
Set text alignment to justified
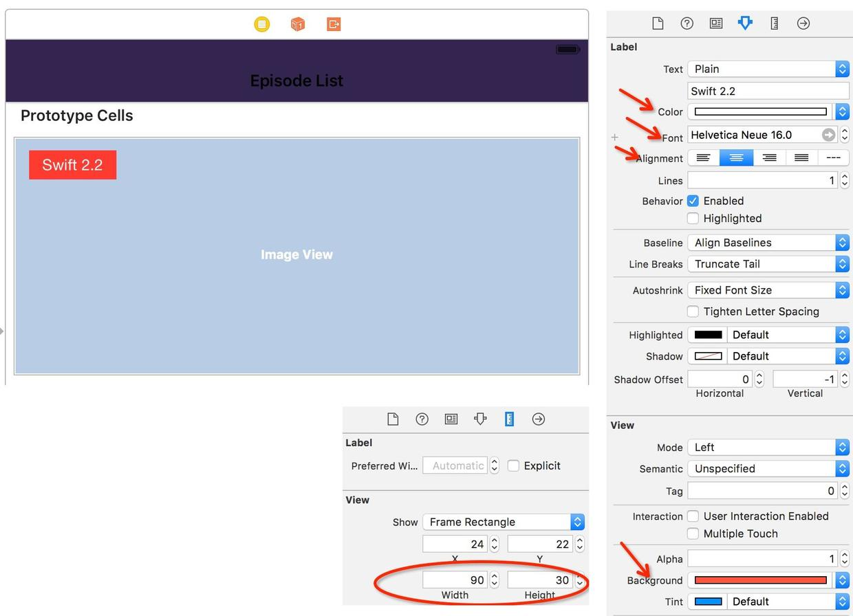click(x=801, y=158)
